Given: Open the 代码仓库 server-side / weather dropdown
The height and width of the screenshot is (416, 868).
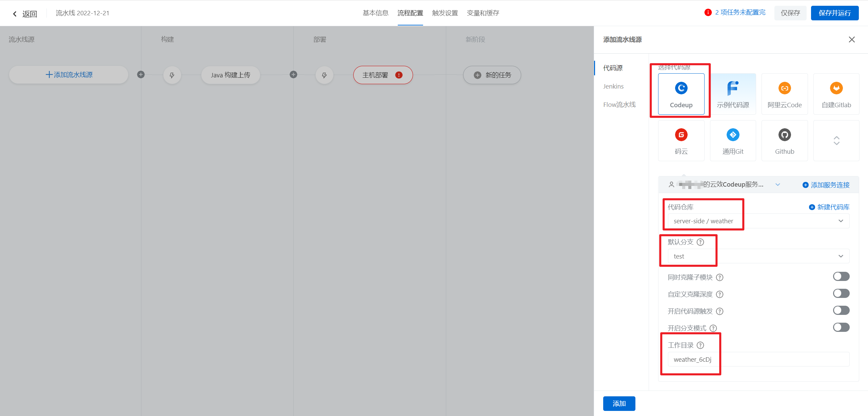Looking at the screenshot, I should coord(758,221).
